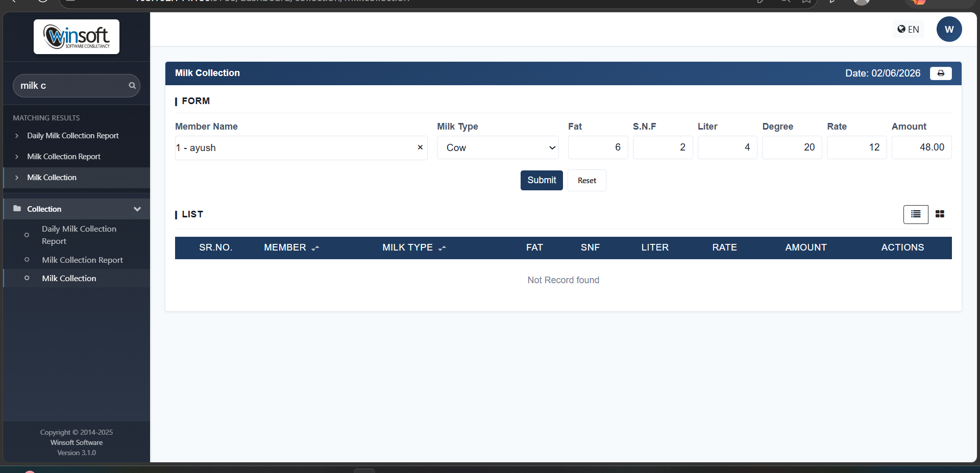The image size is (980, 473).
Task: Switch to list view icon
Action: 916,214
